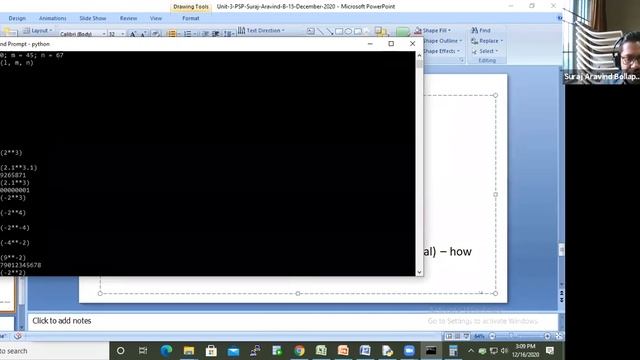Click zoom in plus button
Screen dimensions: 640x360
(x=547, y=336)
